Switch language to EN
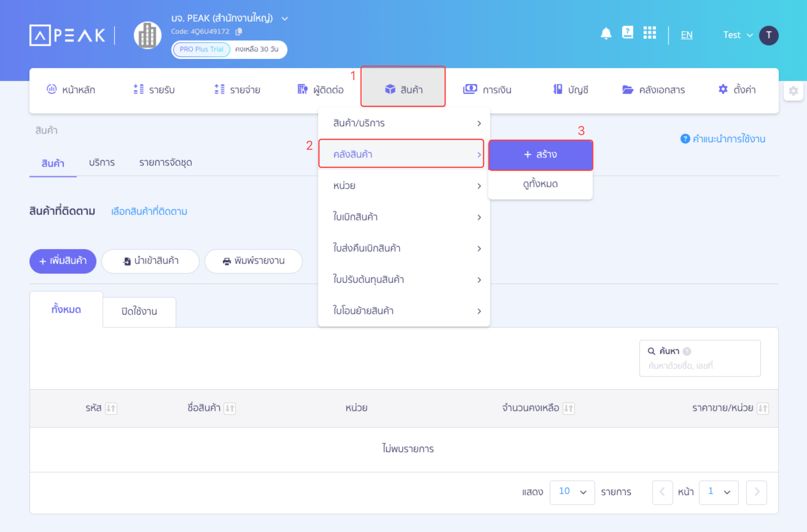This screenshot has width=807, height=532. [x=687, y=35]
